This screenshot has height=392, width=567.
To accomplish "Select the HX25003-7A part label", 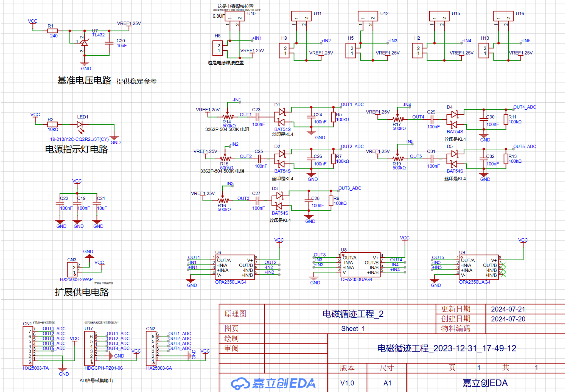I will (36, 368).
